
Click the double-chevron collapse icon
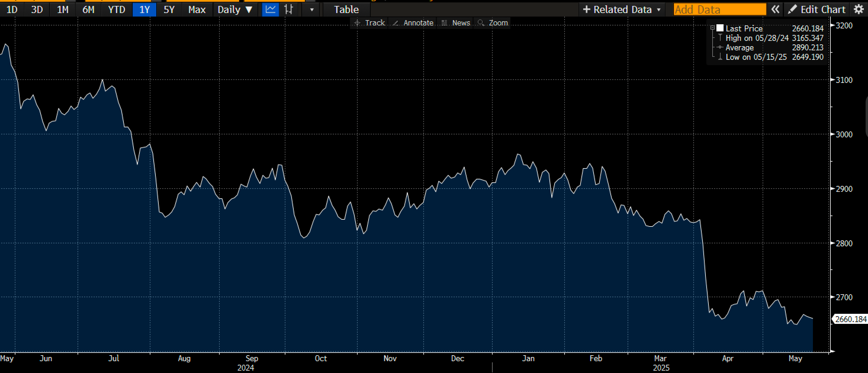[x=775, y=9]
